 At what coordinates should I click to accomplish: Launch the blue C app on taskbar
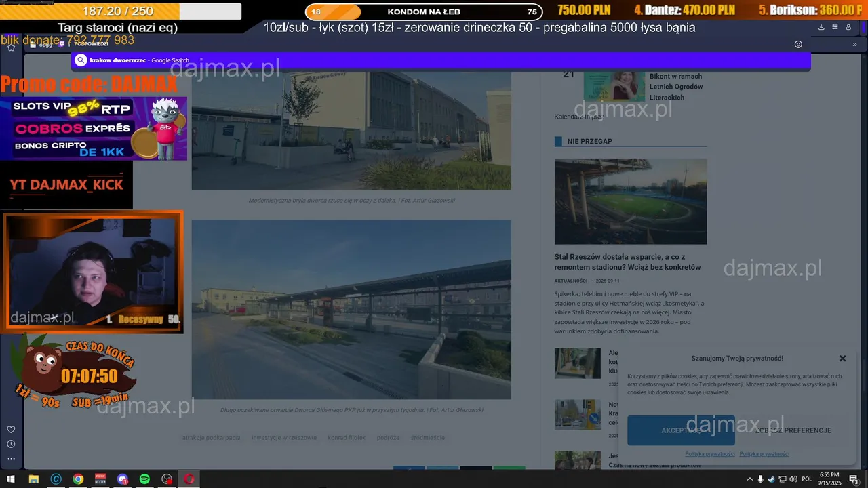pyautogui.click(x=56, y=479)
